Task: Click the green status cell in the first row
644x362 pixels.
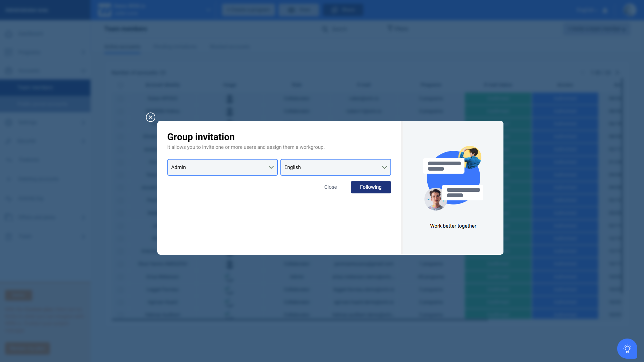Action: [x=498, y=98]
